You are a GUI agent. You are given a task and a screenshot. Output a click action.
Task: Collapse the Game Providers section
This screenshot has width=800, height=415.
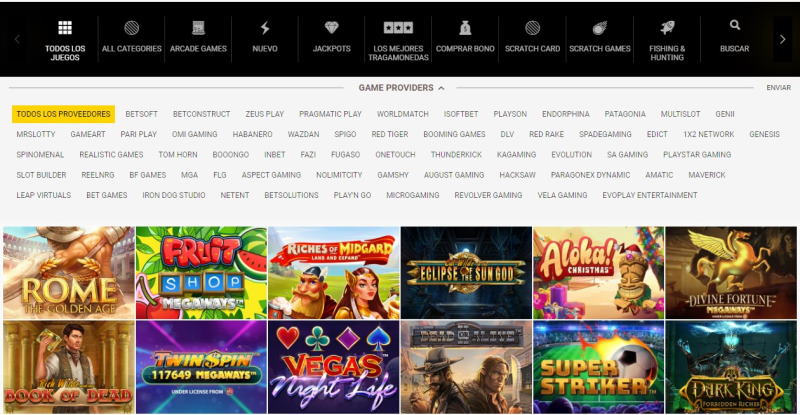pos(402,88)
